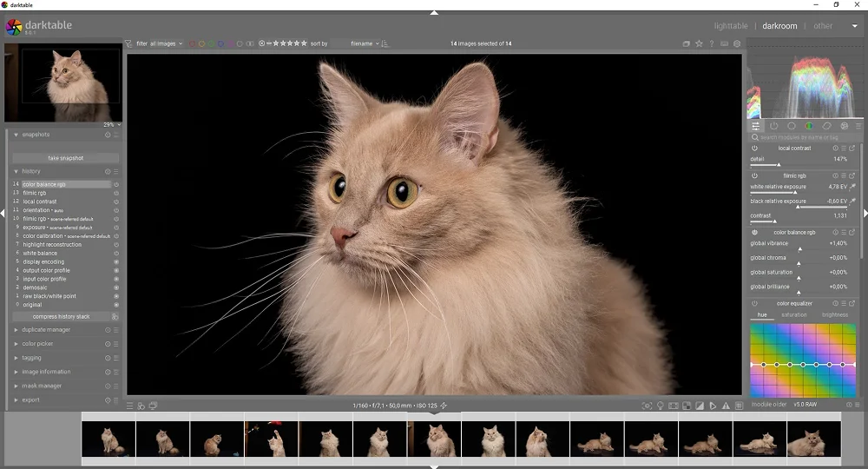868x469 pixels.
Task: Click the quick access panel sliders icon
Action: tap(755, 126)
